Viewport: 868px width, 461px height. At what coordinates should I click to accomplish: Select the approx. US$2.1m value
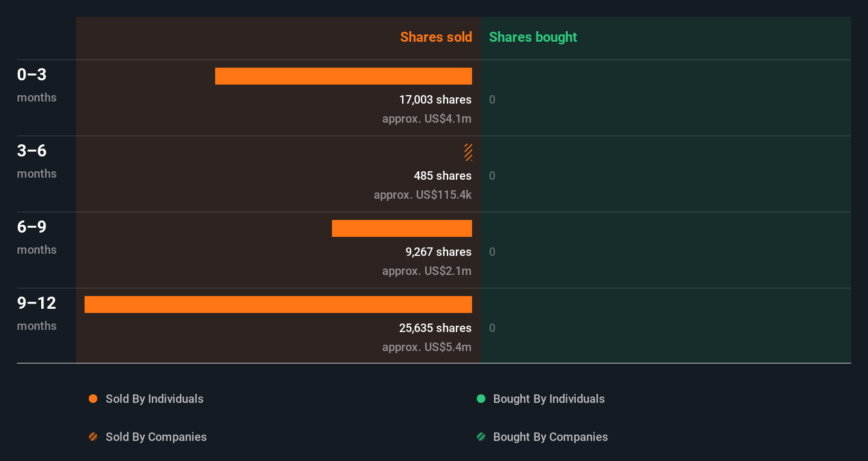coord(427,271)
